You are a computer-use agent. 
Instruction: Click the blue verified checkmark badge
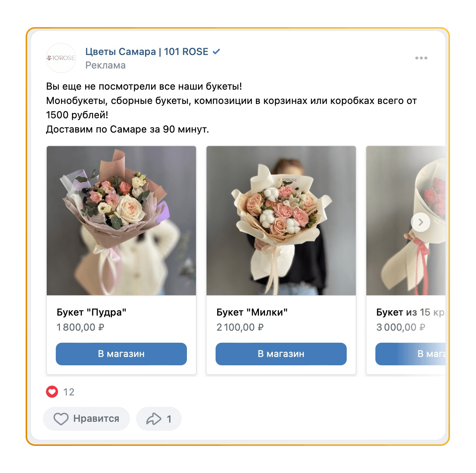click(x=216, y=52)
